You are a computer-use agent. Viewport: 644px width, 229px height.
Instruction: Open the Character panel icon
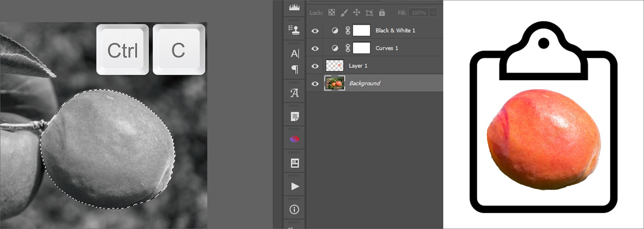295,53
